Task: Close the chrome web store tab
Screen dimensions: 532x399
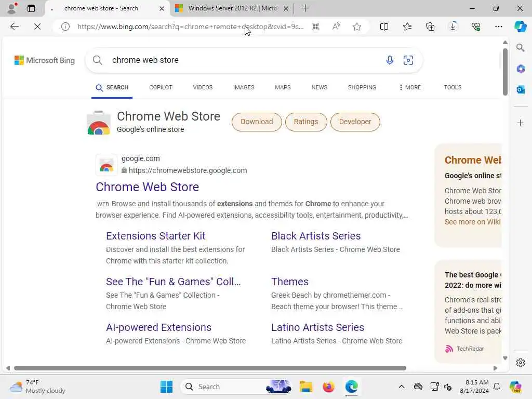Action: (162, 8)
